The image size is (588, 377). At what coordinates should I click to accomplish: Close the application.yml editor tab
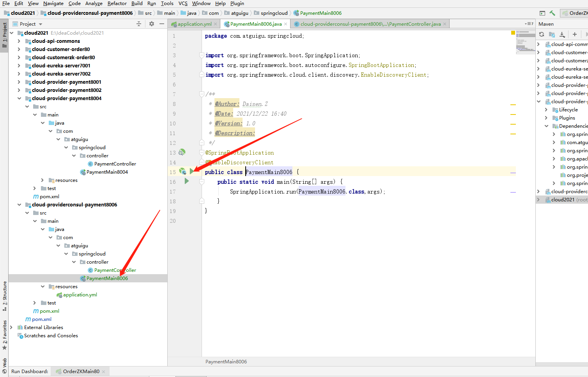pos(216,24)
